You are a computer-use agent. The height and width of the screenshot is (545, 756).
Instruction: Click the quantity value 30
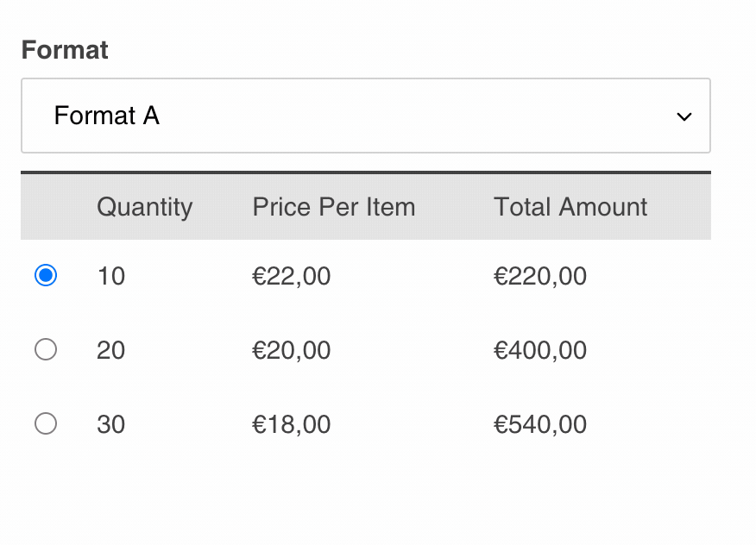pos(110,424)
